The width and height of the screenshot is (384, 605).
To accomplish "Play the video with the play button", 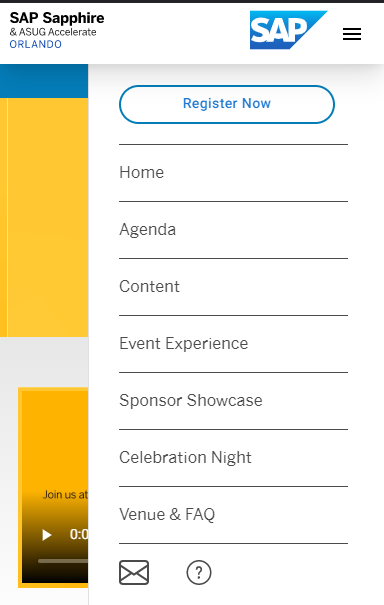I will coord(47,535).
